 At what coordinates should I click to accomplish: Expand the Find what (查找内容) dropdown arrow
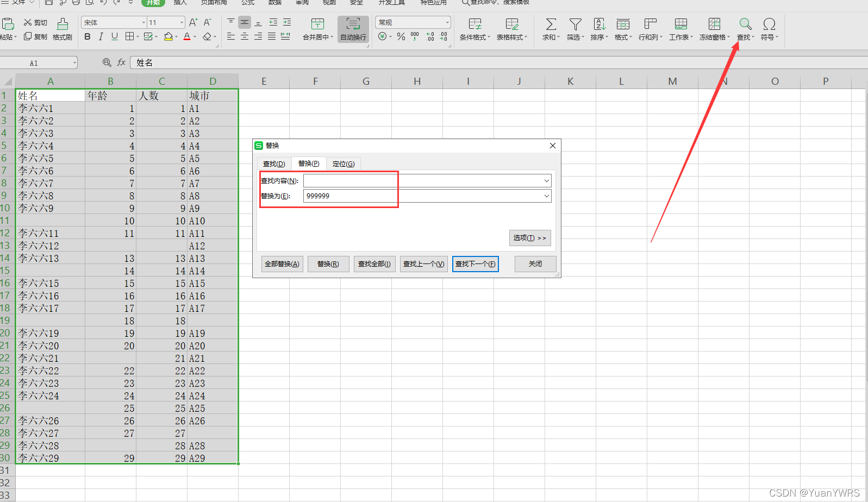click(546, 181)
